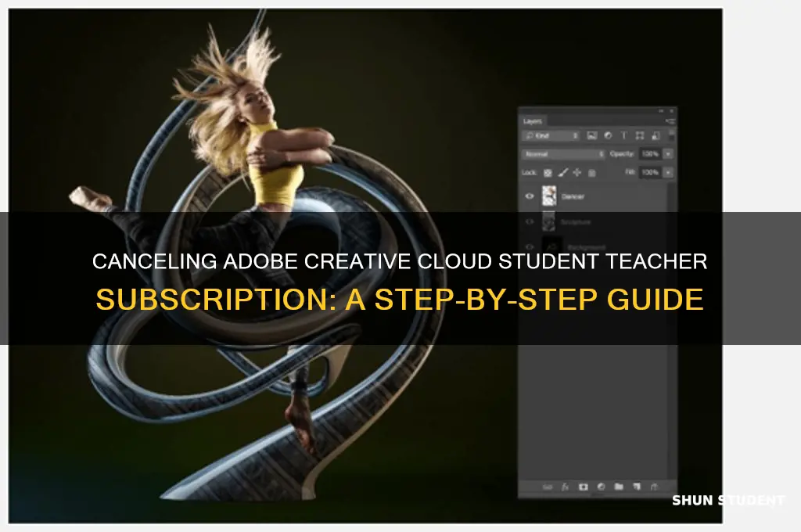Click lock transparent pixels icon

(548, 173)
